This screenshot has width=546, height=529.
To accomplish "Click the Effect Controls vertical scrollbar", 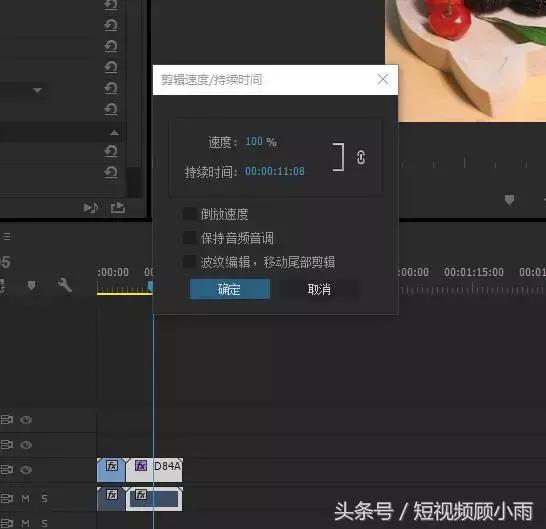I will click(133, 182).
